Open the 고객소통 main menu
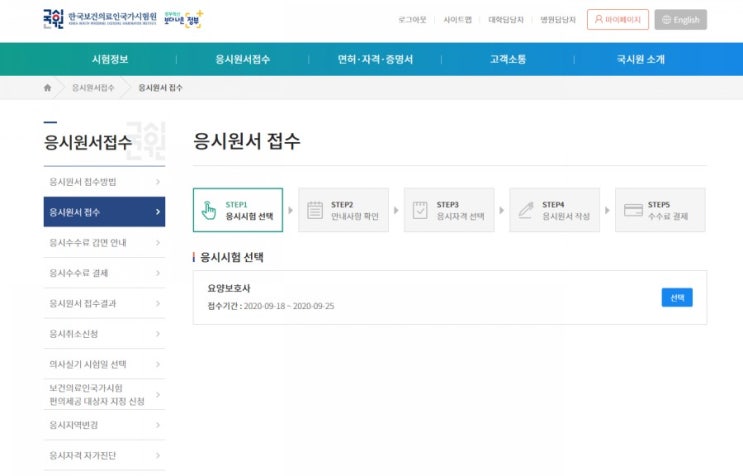Screen dimensions: 743x476 tap(508, 59)
